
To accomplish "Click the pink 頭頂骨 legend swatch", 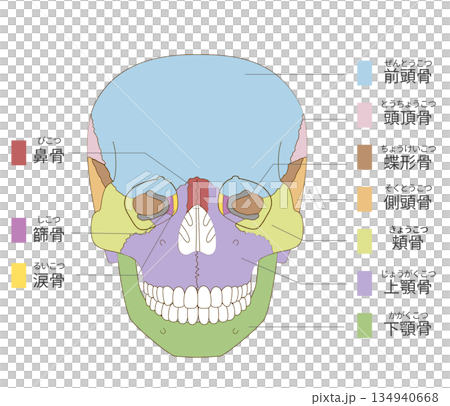I will pos(364,115).
